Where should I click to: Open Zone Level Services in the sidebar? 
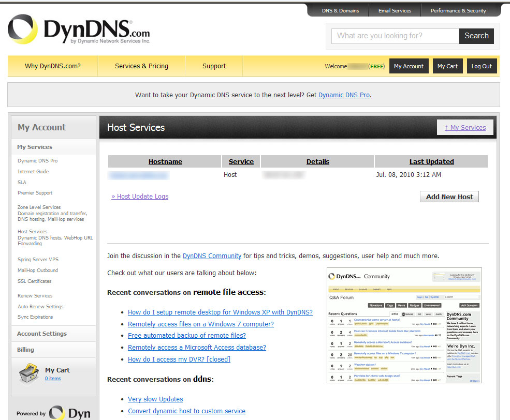[39, 207]
